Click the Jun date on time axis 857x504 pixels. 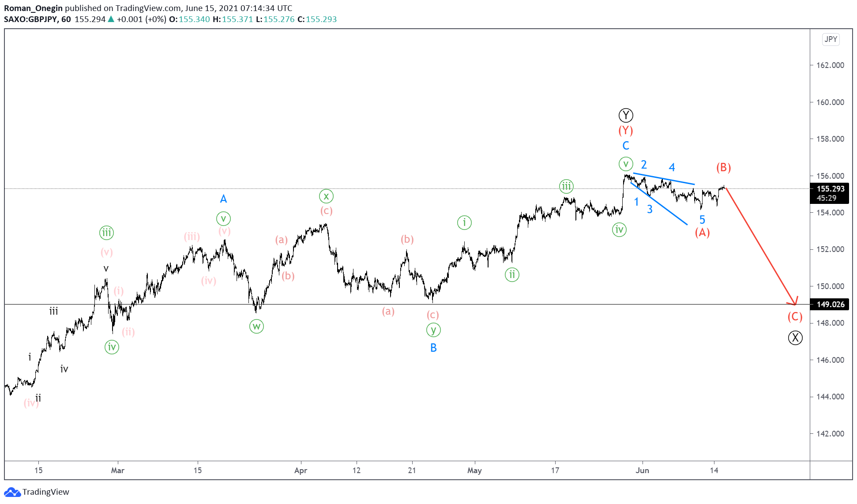[x=642, y=470]
